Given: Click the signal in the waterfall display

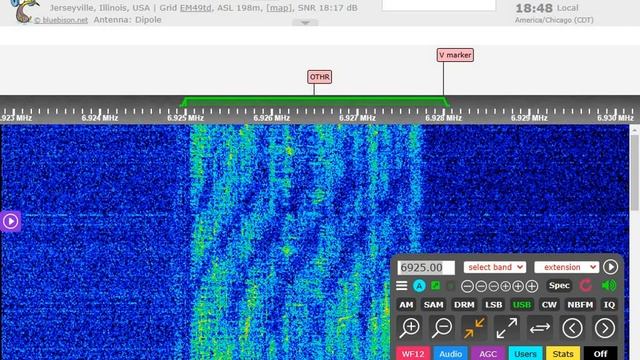Looking at the screenshot, I should (x=306, y=241).
